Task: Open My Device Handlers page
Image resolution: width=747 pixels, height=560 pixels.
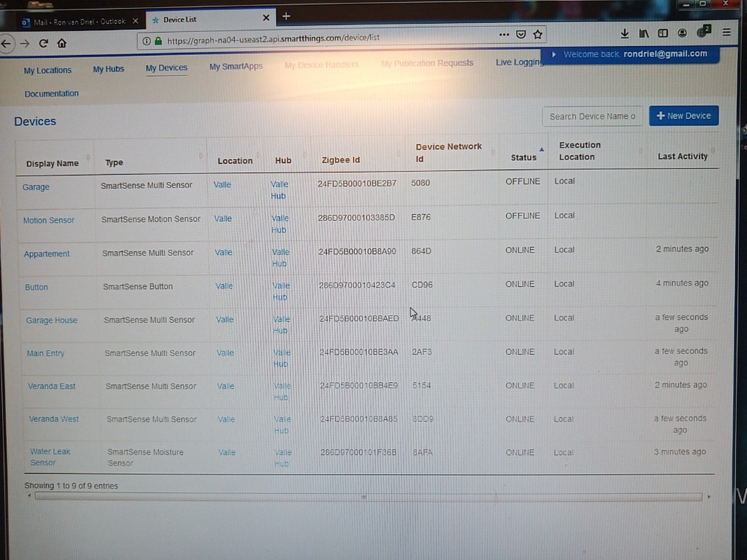Action: click(322, 65)
